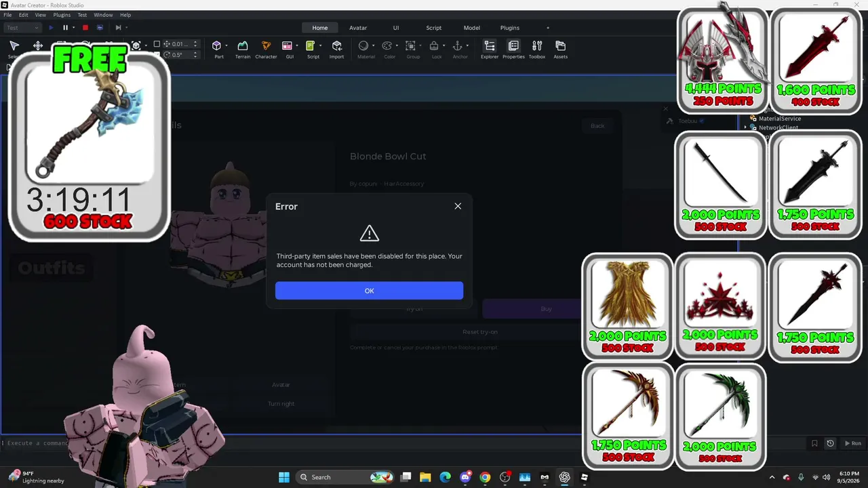Open File Explorer from the taskbar
Image resolution: width=868 pixels, height=488 pixels.
point(425,477)
